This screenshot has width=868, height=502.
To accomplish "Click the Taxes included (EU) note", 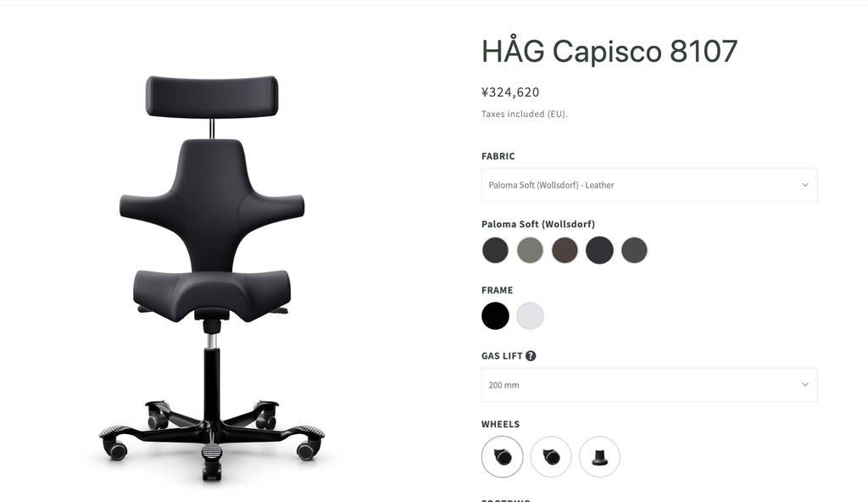I will click(x=525, y=114).
